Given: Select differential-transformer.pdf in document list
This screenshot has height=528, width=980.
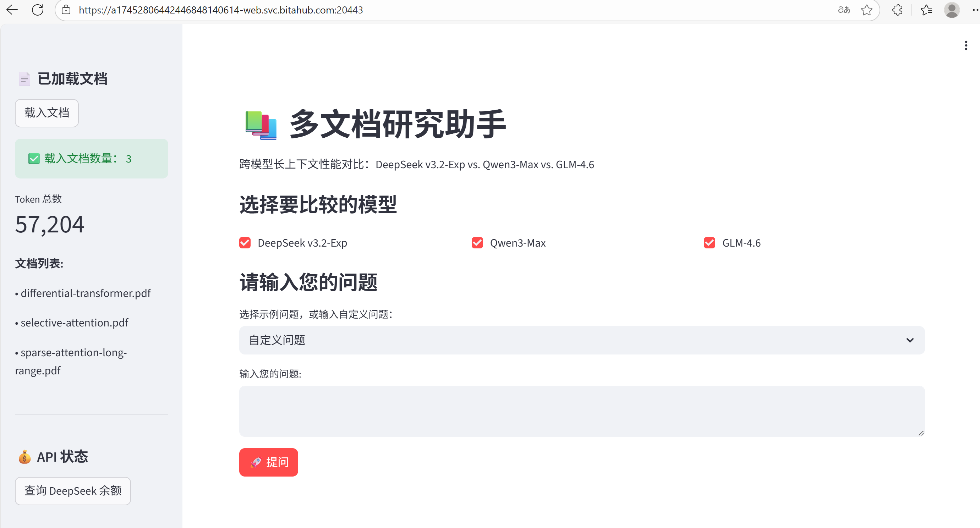Looking at the screenshot, I should [x=86, y=293].
